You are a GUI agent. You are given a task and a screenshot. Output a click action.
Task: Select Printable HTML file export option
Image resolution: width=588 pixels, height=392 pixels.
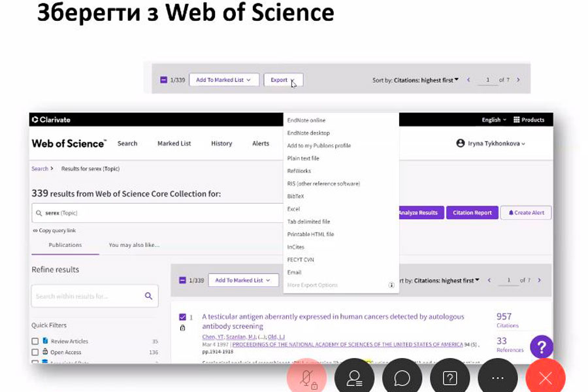tap(310, 234)
